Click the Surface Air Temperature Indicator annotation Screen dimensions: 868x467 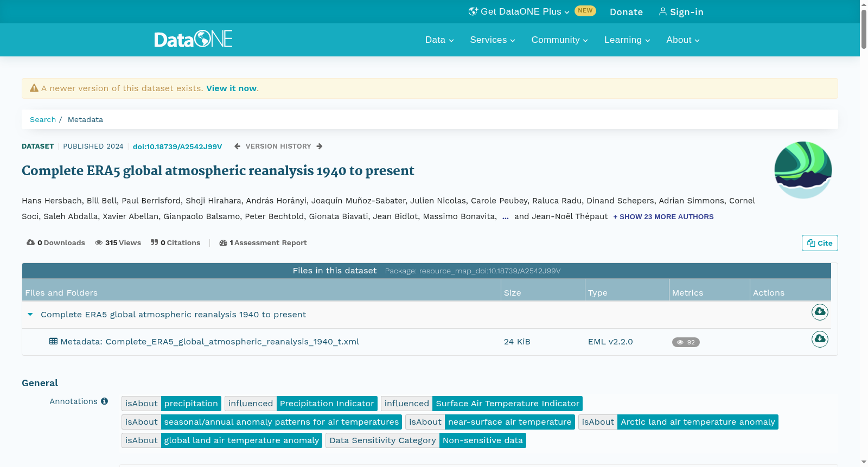[x=507, y=404]
